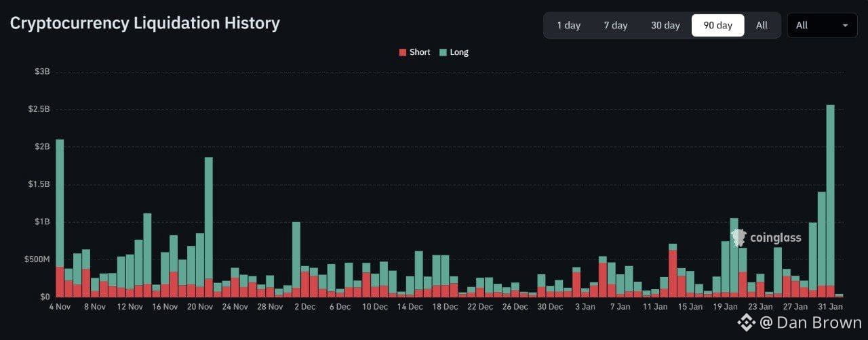This screenshot has width=868, height=340.
Task: Click the 4 Nov tall liquidation bar
Action: click(60, 218)
